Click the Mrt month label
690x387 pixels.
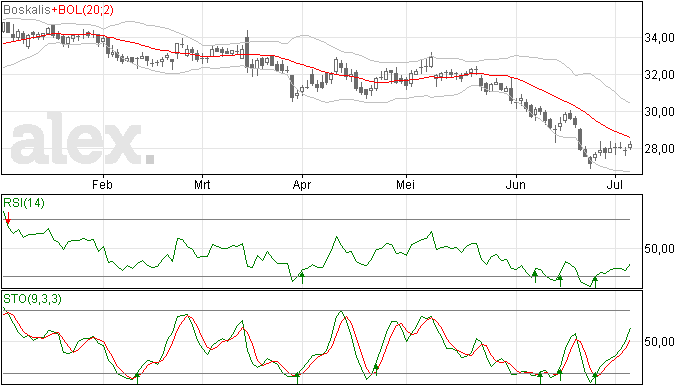pos(202,184)
